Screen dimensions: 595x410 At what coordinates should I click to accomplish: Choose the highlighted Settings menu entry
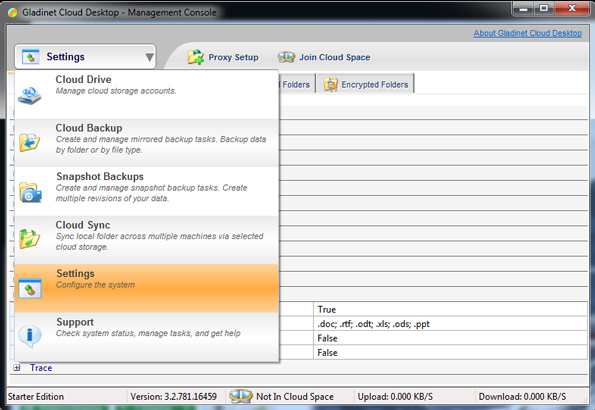[146, 289]
